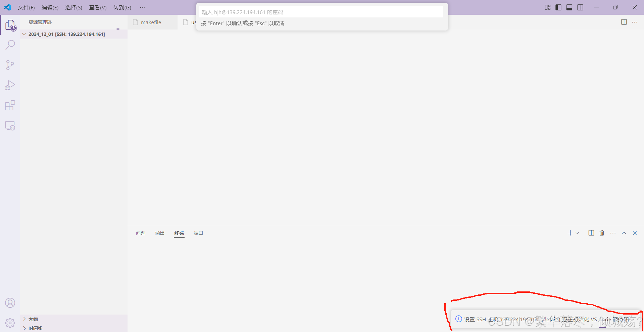
Task: Click the SSH password input field
Action: tap(321, 12)
